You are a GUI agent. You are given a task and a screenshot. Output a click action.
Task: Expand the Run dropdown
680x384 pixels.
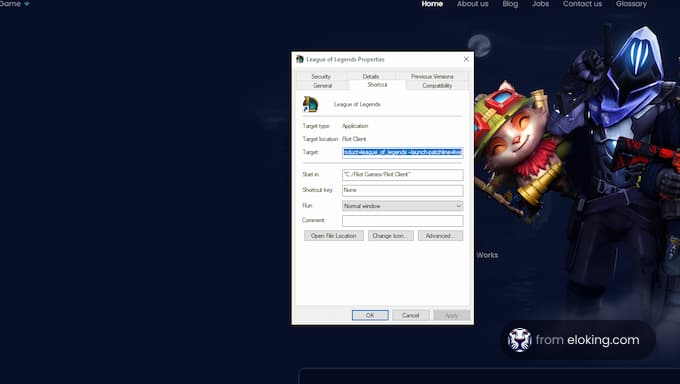pyautogui.click(x=402, y=206)
